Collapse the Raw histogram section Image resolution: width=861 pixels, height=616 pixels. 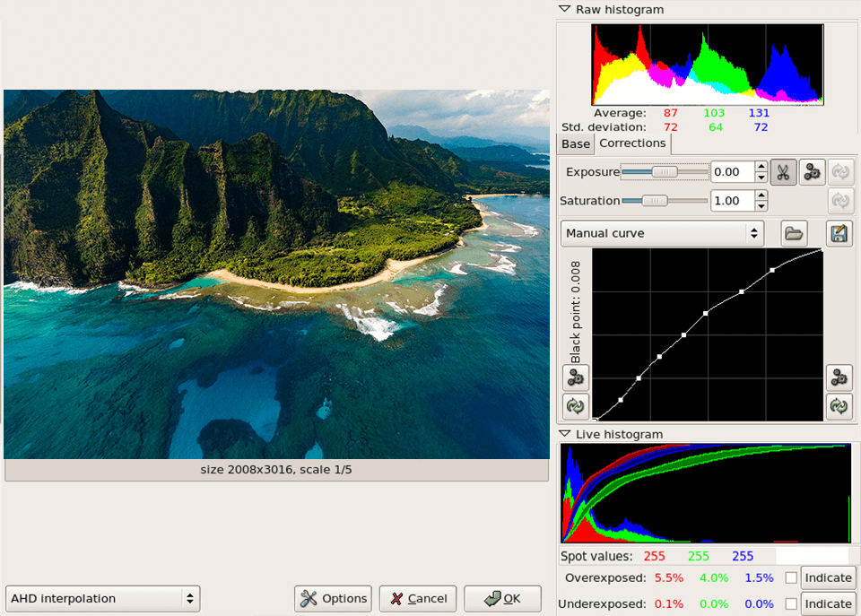(x=564, y=9)
